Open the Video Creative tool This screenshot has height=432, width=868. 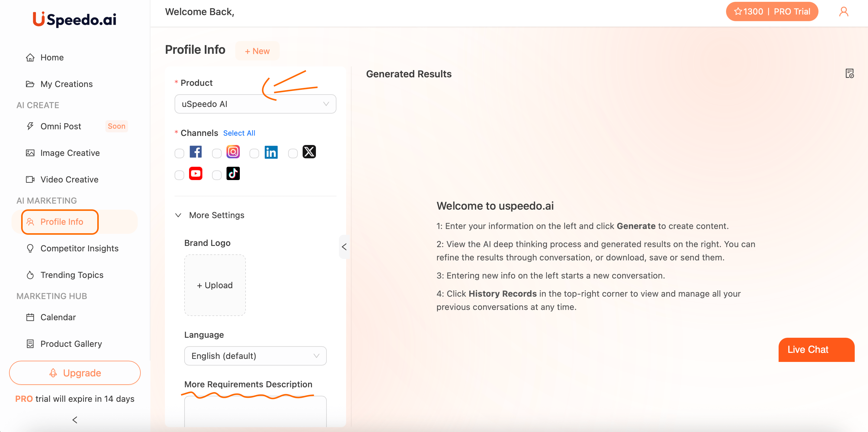click(69, 179)
